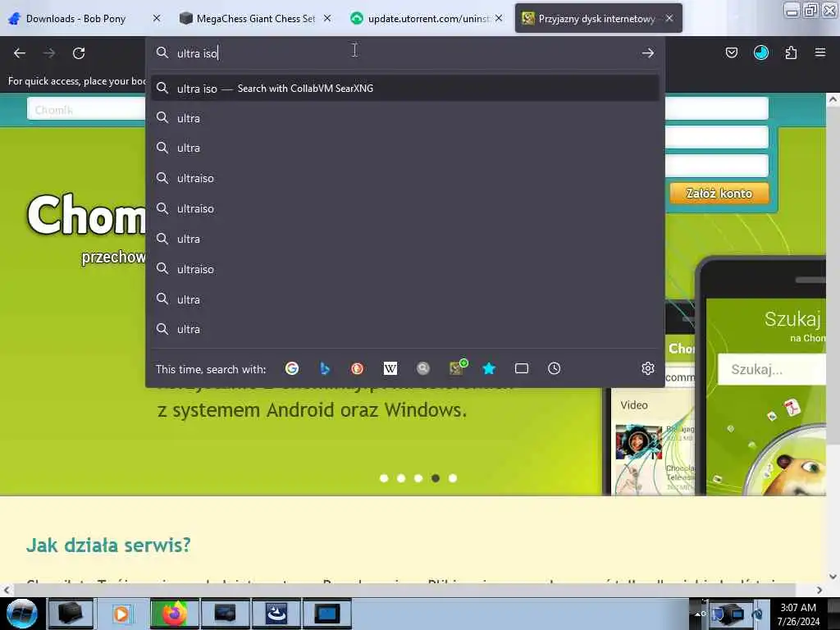840x630 pixels.
Task: Open the Save to Pocket icon
Action: 731,52
